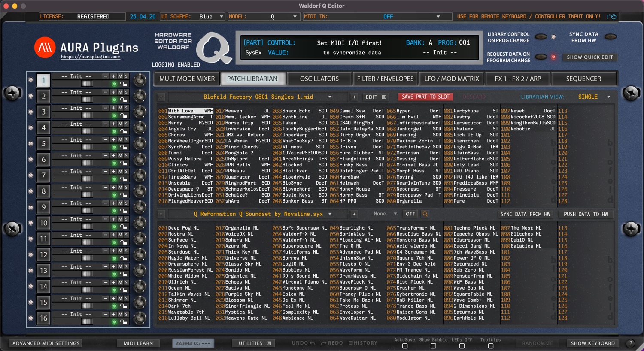Click minus button beside Blofeld Factory bank
Viewport: 644px width, 351px height.
click(x=161, y=97)
